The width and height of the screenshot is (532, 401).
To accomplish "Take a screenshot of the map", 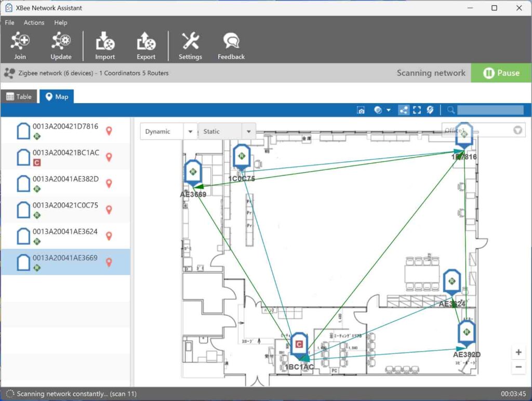I will click(x=361, y=110).
